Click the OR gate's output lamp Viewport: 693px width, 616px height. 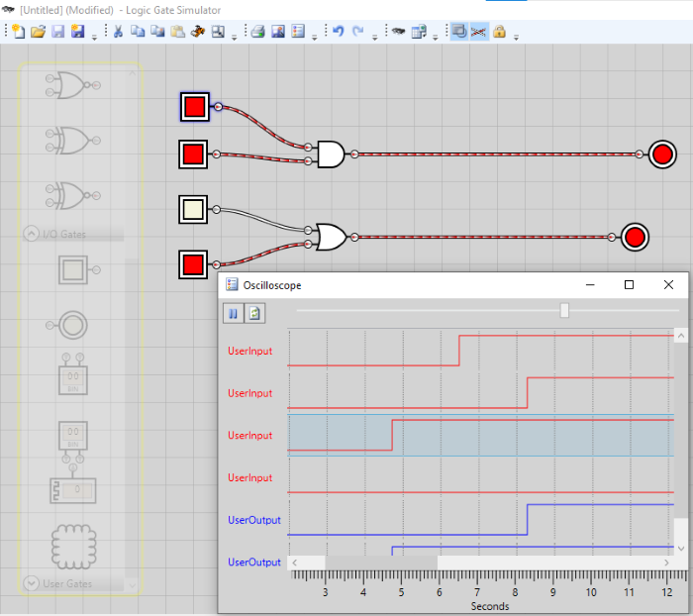pos(635,237)
